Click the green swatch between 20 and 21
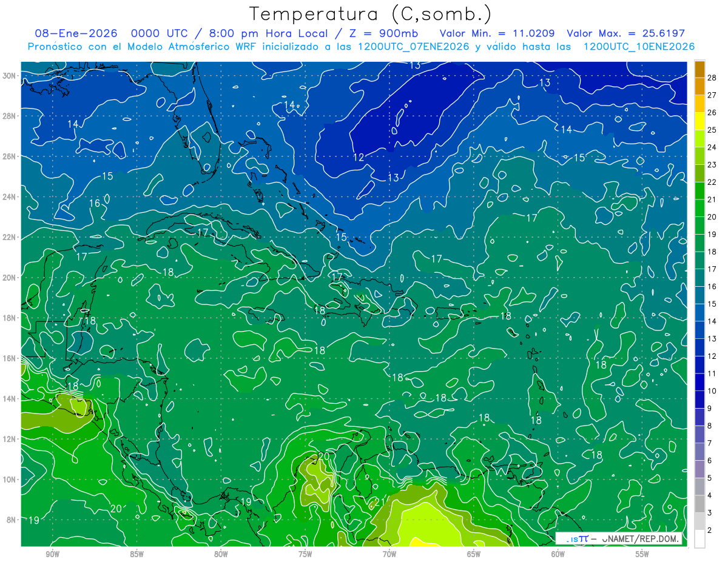The height and width of the screenshot is (562, 728). coord(699,209)
